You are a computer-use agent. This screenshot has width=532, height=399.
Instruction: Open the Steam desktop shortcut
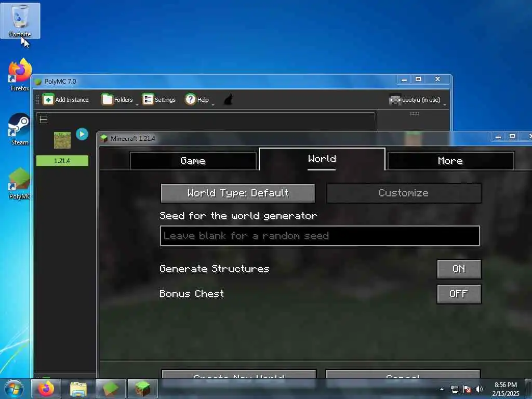point(20,129)
